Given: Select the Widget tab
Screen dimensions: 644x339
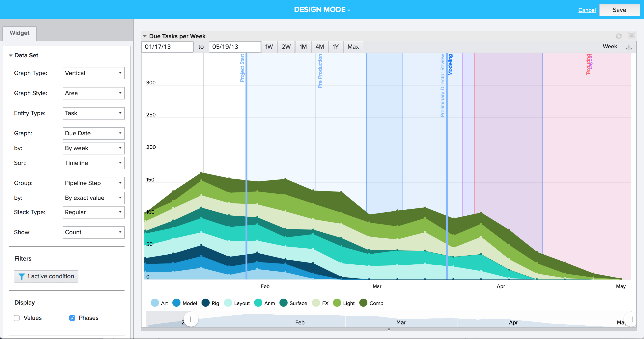Looking at the screenshot, I should click(20, 33).
